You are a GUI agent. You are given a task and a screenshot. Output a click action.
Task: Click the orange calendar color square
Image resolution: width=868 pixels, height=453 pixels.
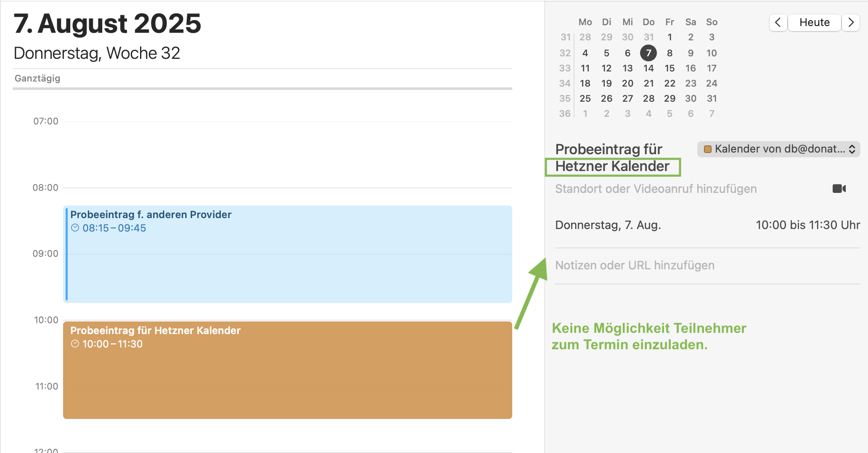click(708, 149)
